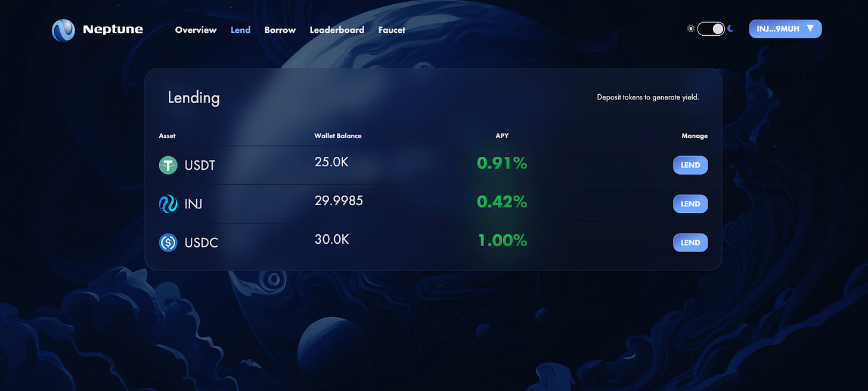Click the APY column header
868x391 pixels.
click(x=502, y=136)
